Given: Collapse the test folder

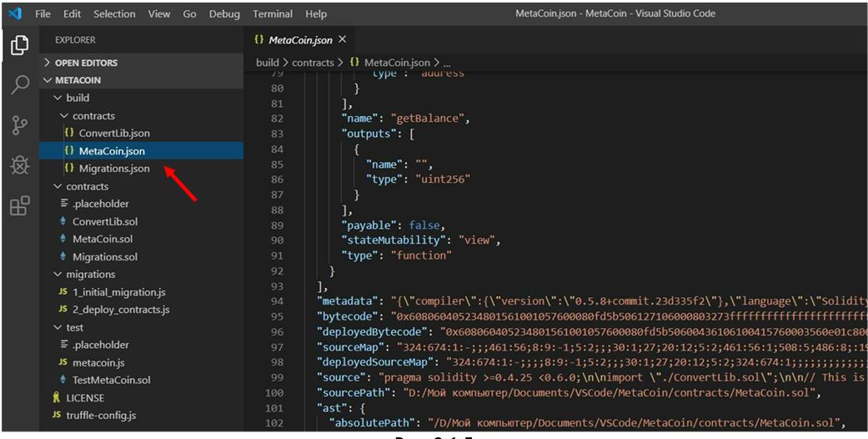Looking at the screenshot, I should pos(74,327).
